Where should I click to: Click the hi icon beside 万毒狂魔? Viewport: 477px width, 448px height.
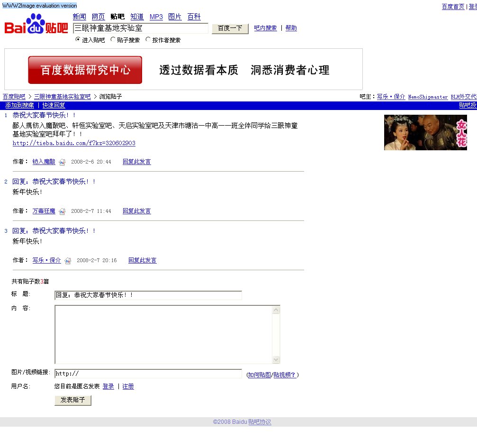click(x=62, y=211)
